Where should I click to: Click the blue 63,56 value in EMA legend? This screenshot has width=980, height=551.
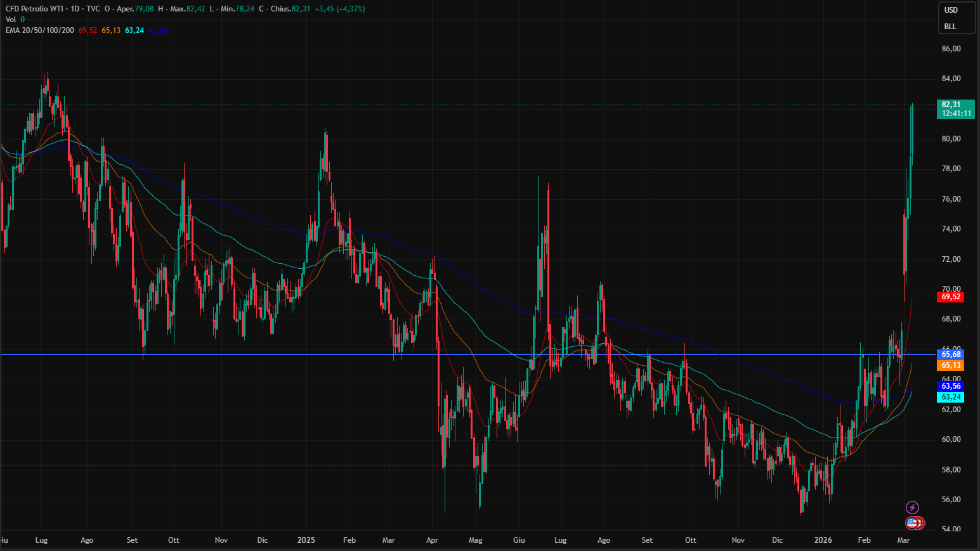pyautogui.click(x=158, y=30)
